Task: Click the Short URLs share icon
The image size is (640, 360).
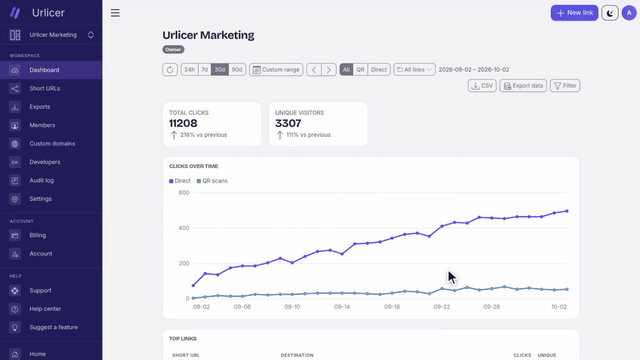Action: tap(15, 89)
